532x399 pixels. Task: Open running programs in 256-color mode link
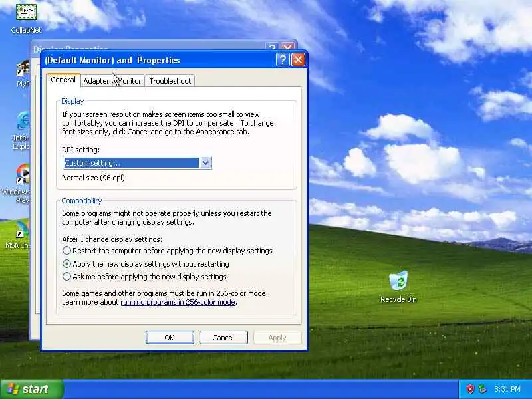click(x=178, y=302)
